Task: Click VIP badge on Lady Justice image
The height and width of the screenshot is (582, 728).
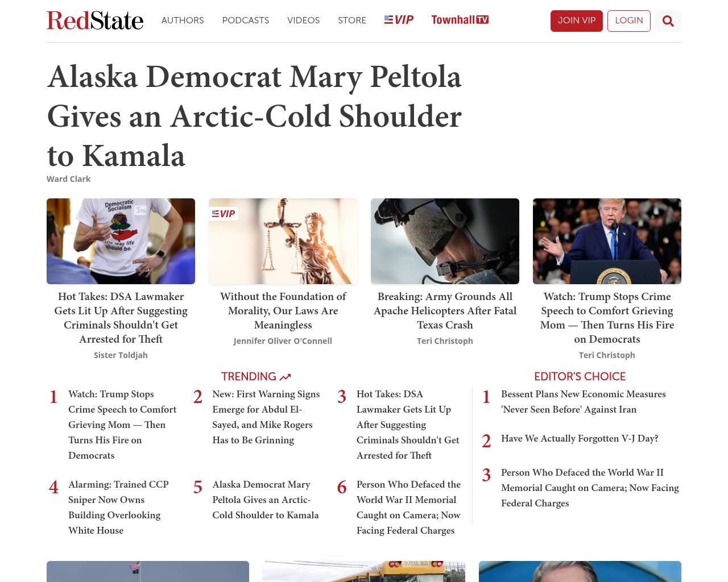Action: click(224, 214)
